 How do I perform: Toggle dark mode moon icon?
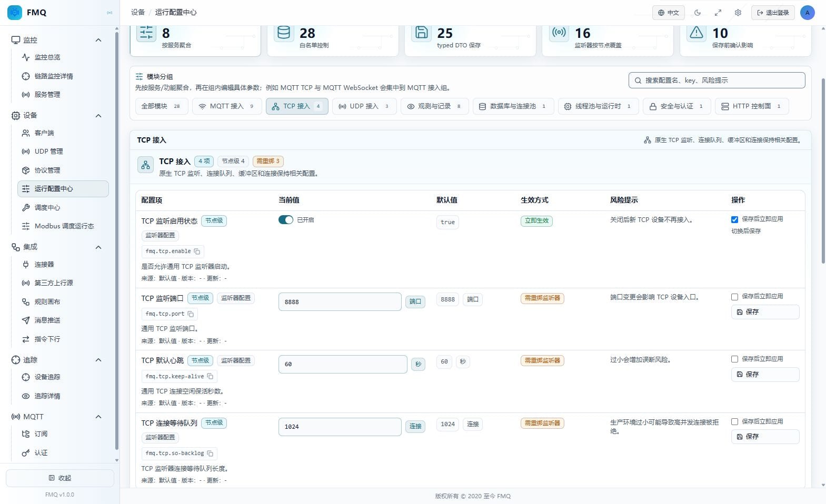[698, 13]
